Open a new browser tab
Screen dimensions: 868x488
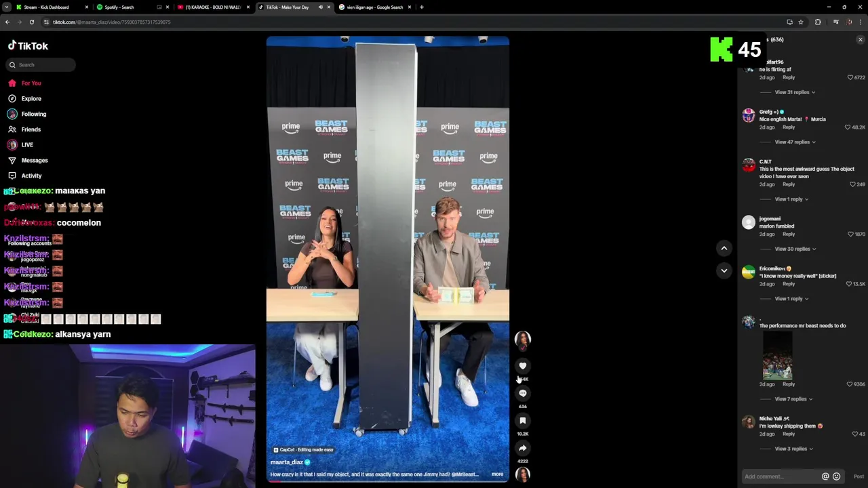click(421, 7)
